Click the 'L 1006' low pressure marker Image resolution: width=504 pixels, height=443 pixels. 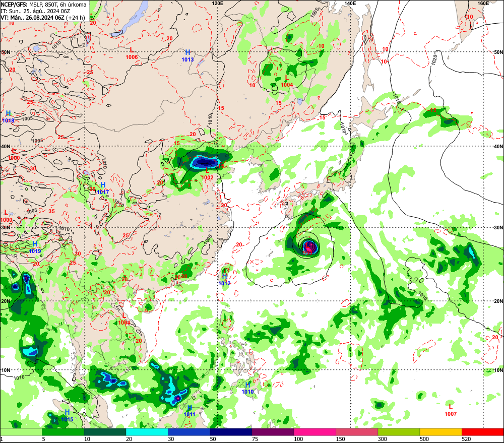point(132,53)
